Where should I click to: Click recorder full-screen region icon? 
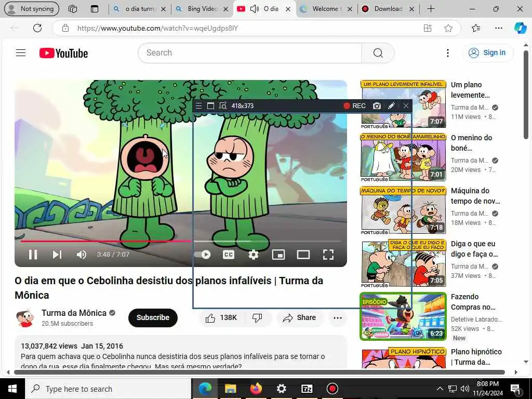pos(210,106)
